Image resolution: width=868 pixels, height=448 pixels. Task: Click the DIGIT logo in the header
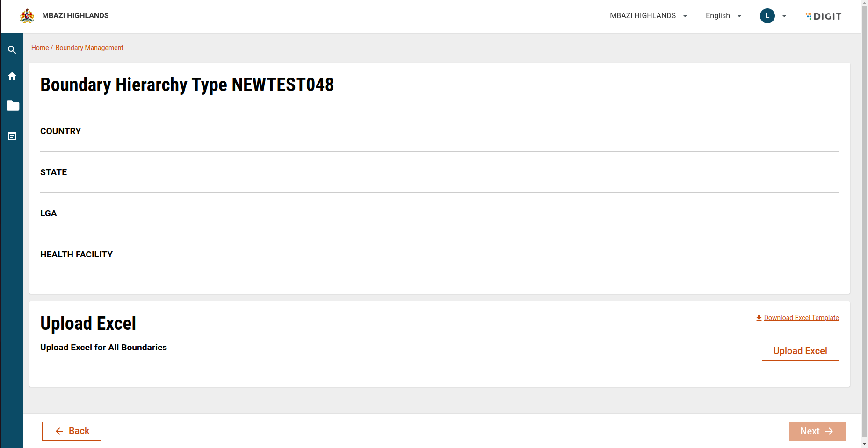pyautogui.click(x=824, y=16)
